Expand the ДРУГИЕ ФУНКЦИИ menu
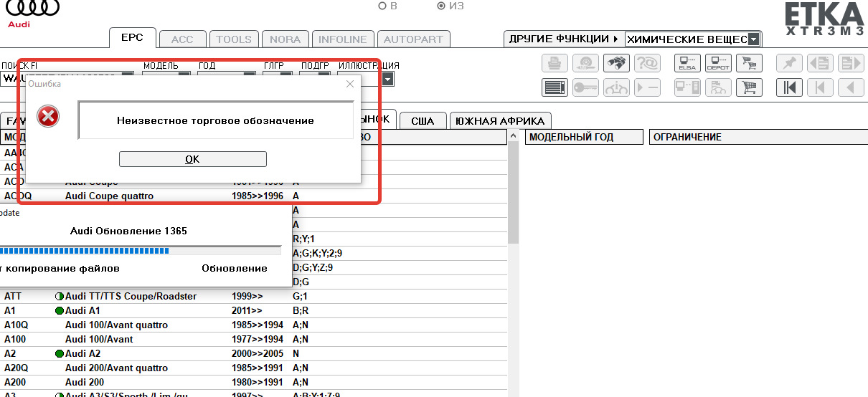 (564, 39)
